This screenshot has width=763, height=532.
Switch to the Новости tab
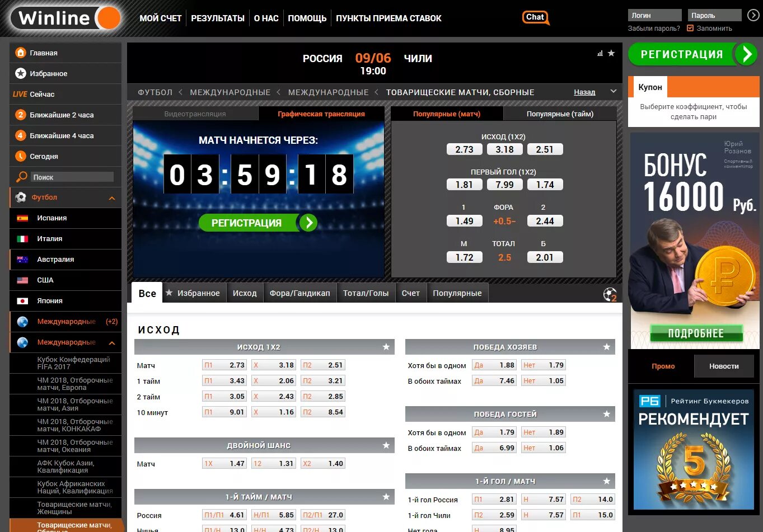[x=724, y=366]
